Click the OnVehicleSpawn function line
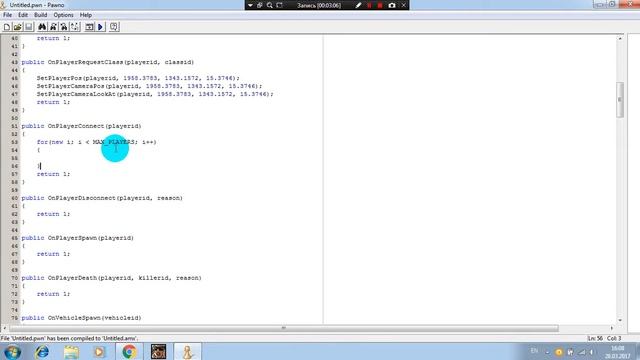Viewport: 640px width, 360px height. [x=81, y=318]
